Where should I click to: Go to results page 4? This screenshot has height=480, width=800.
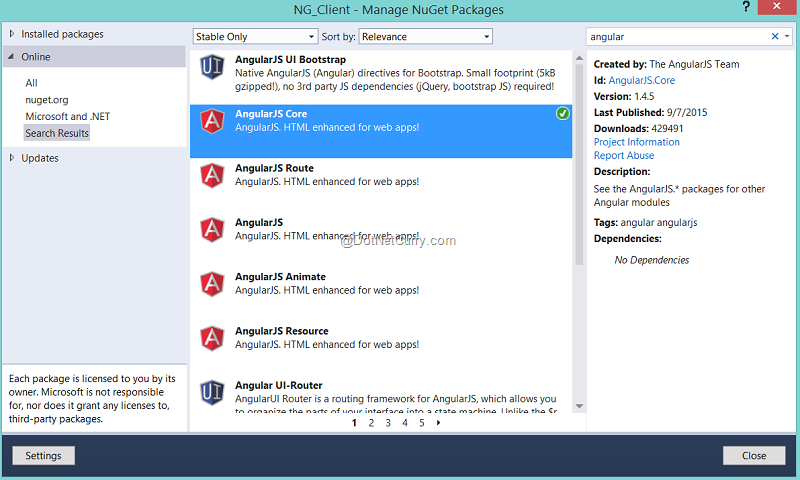click(405, 422)
